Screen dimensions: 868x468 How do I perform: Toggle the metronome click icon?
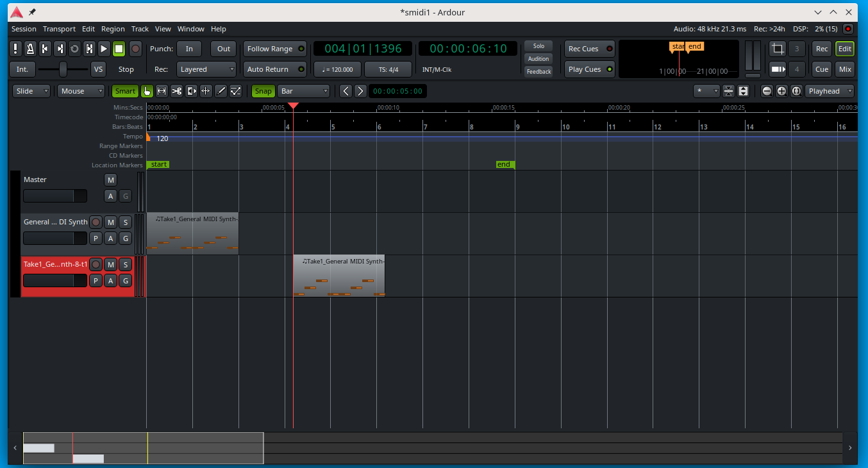[30, 49]
